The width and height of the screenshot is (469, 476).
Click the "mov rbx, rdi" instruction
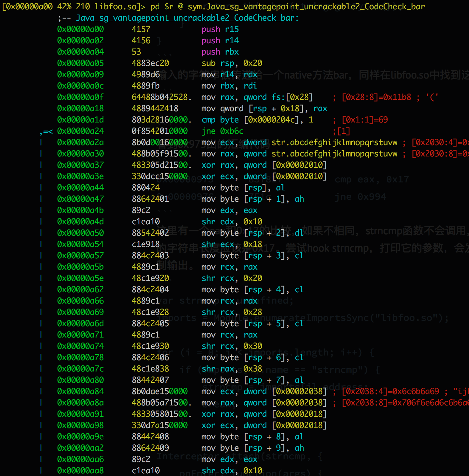[229, 86]
